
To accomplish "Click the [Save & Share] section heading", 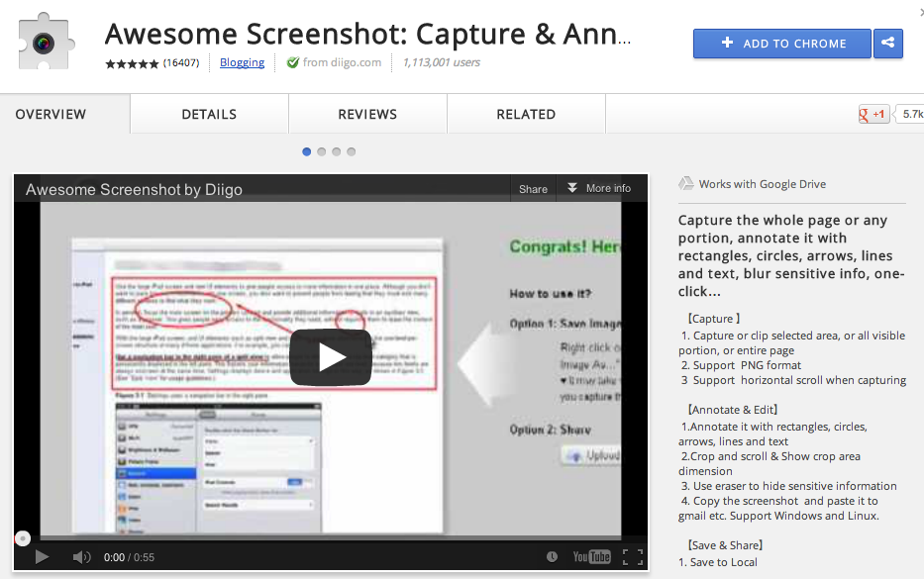I will tap(725, 544).
